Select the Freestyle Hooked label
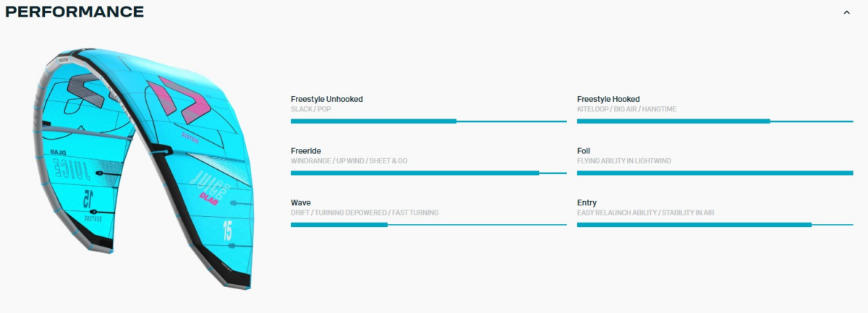Screen dimensions: 868x313 pos(608,99)
